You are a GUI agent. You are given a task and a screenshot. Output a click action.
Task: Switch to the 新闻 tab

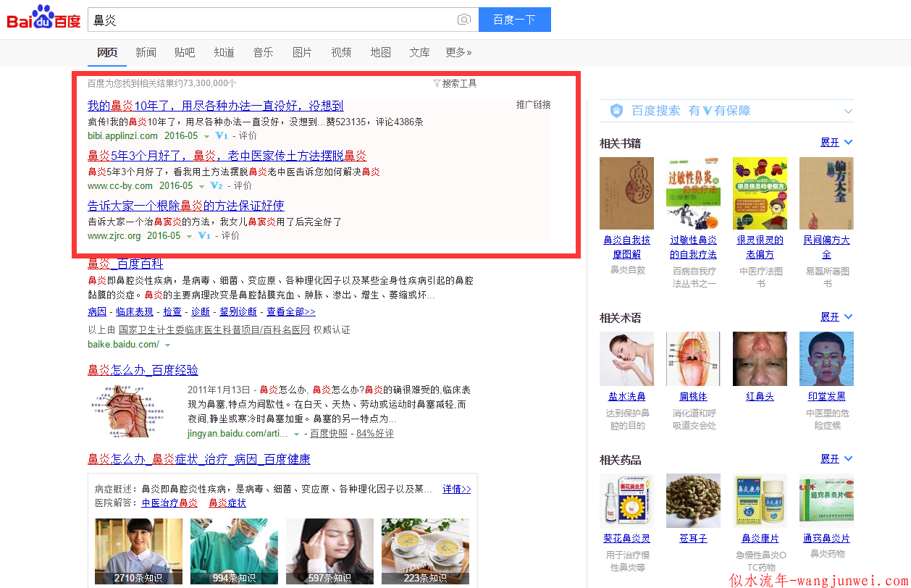point(146,52)
